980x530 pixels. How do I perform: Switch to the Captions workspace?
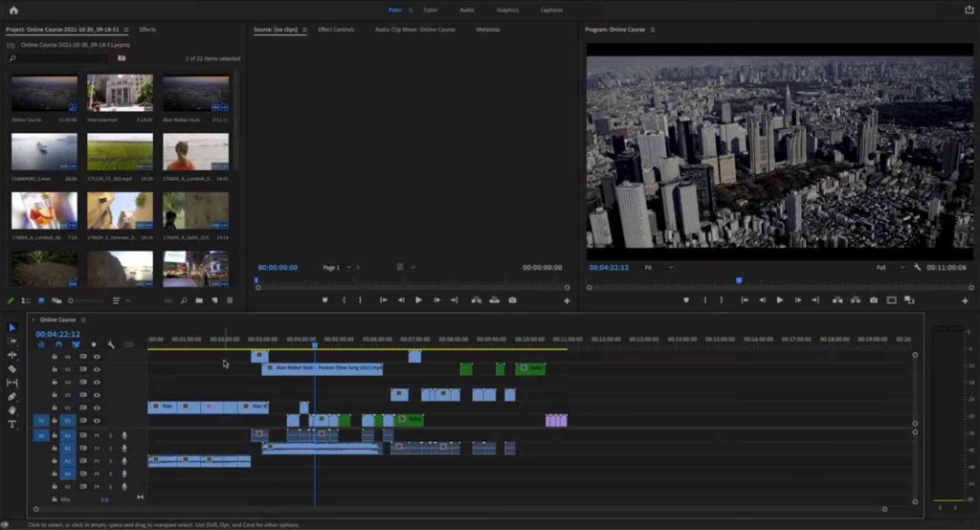tap(551, 10)
